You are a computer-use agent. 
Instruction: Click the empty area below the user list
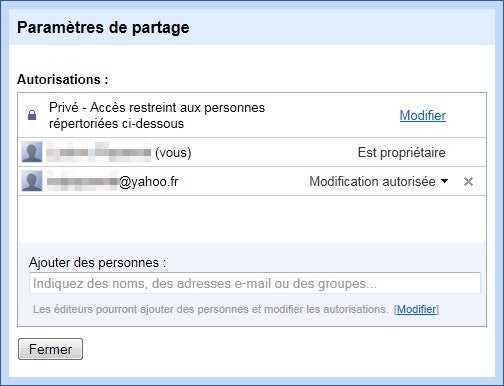252,219
